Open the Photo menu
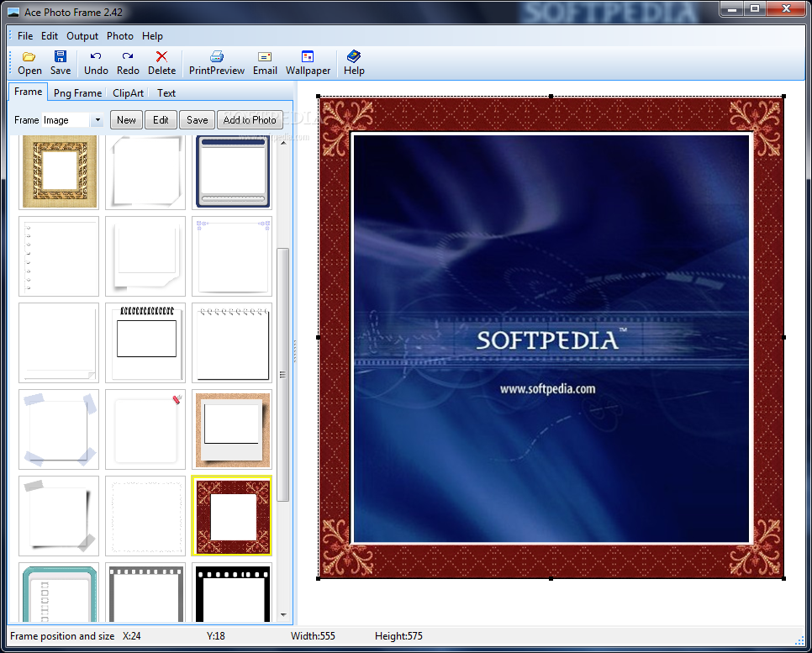This screenshot has width=812, height=653. [119, 36]
